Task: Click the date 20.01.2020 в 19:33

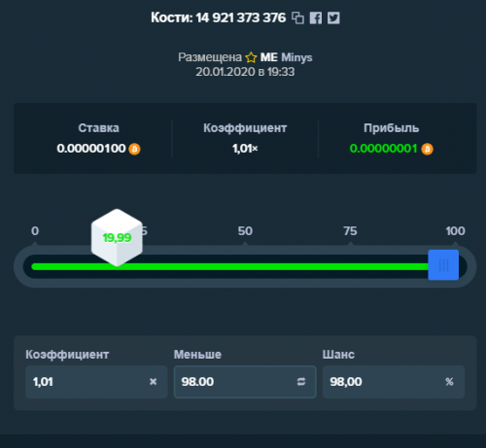Action: click(245, 72)
